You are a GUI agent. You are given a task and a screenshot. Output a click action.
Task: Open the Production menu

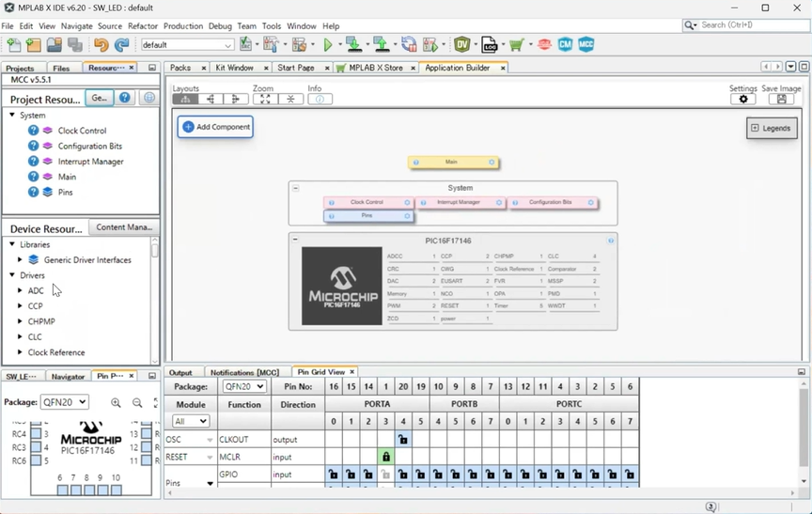182,26
